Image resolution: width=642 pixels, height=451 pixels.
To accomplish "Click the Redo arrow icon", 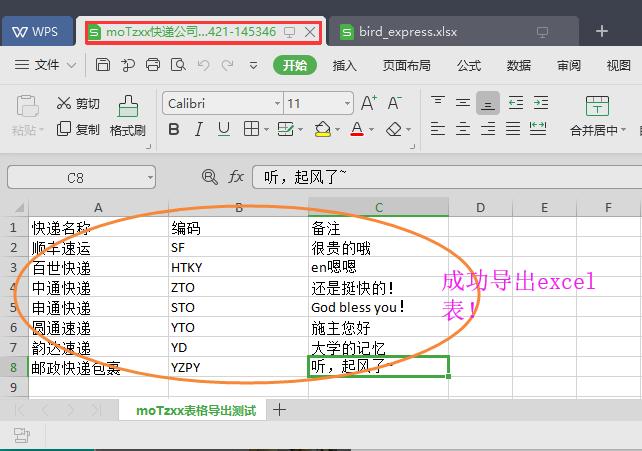I will point(228,65).
